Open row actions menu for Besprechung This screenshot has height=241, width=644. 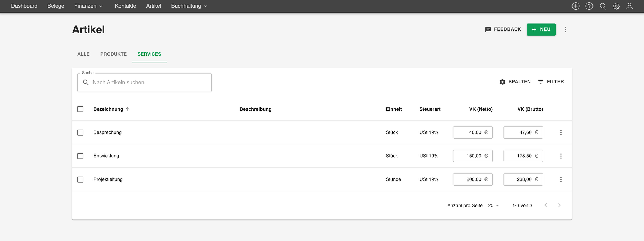pos(561,132)
